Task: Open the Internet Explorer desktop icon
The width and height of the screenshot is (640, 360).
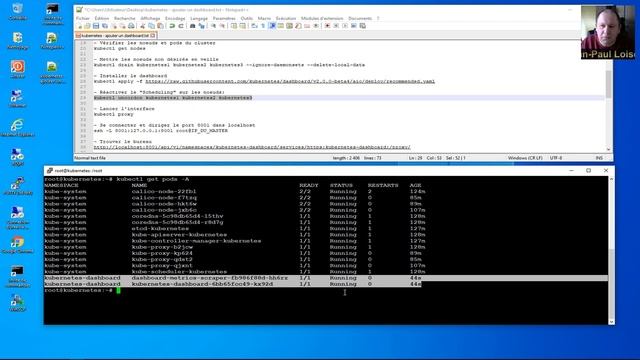Action: click(18, 127)
